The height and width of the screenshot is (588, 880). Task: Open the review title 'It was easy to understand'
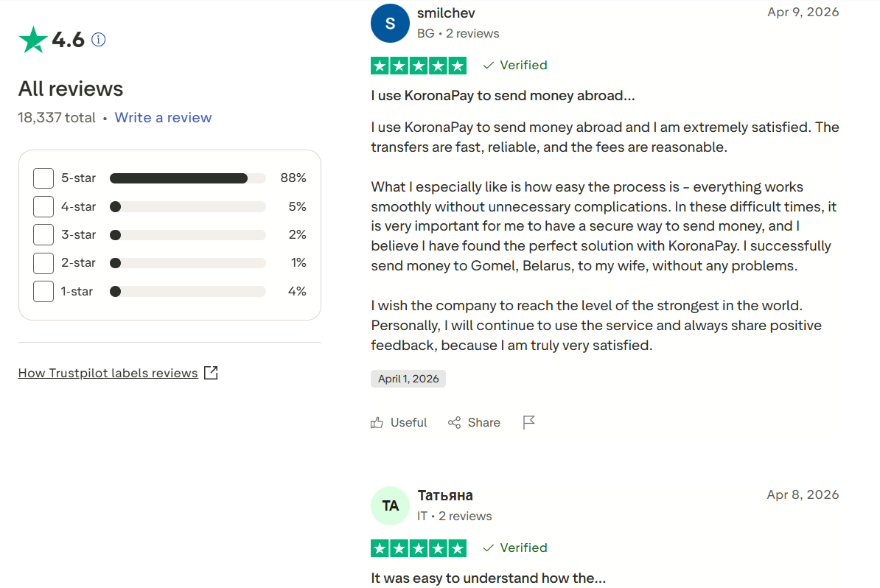(488, 578)
